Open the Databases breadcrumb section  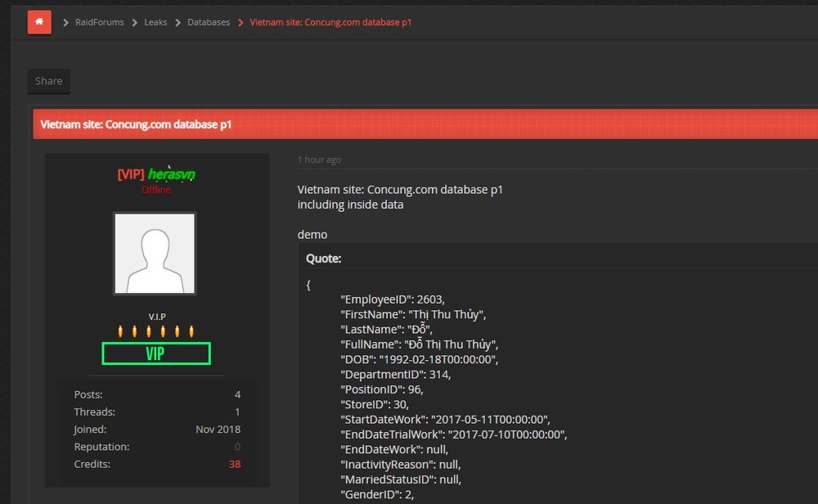pyautogui.click(x=209, y=22)
